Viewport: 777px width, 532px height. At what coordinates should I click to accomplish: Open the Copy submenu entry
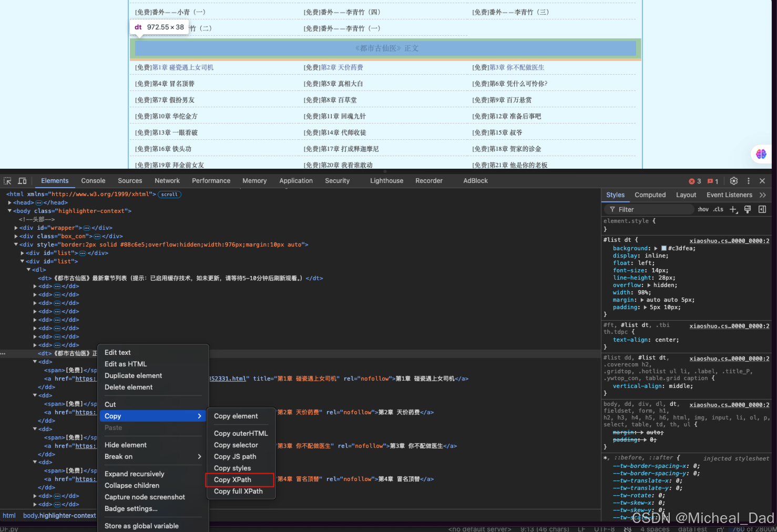152,416
